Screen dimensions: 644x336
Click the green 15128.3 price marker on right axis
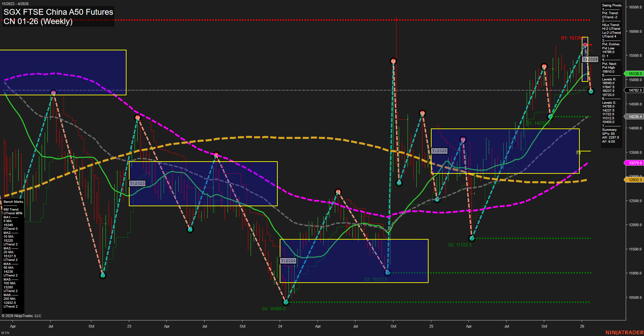click(634, 73)
